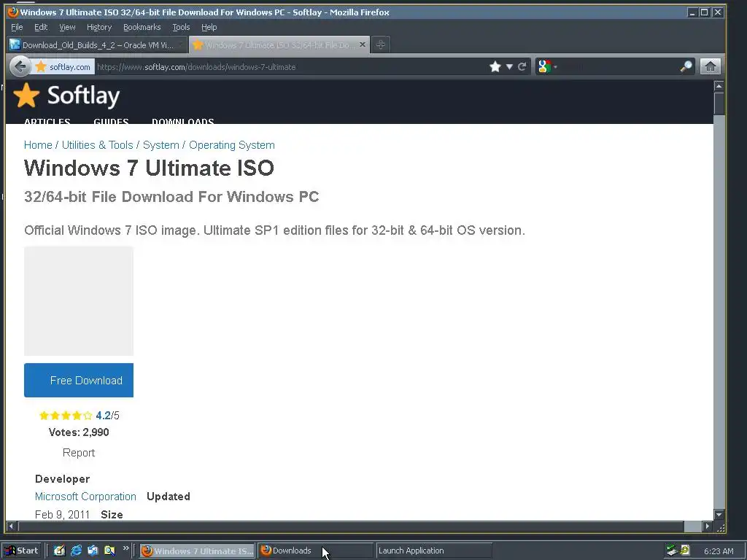Follow the Operating System breadcrumb link

[x=232, y=145]
